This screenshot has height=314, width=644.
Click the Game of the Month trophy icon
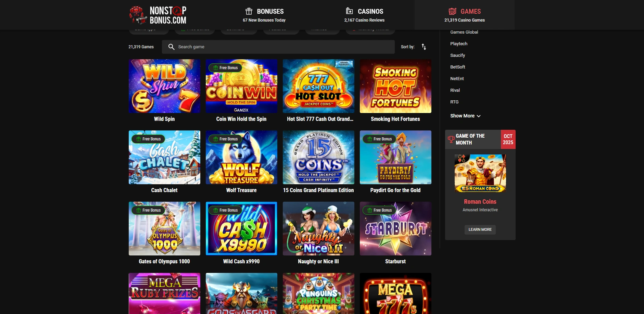click(x=451, y=139)
